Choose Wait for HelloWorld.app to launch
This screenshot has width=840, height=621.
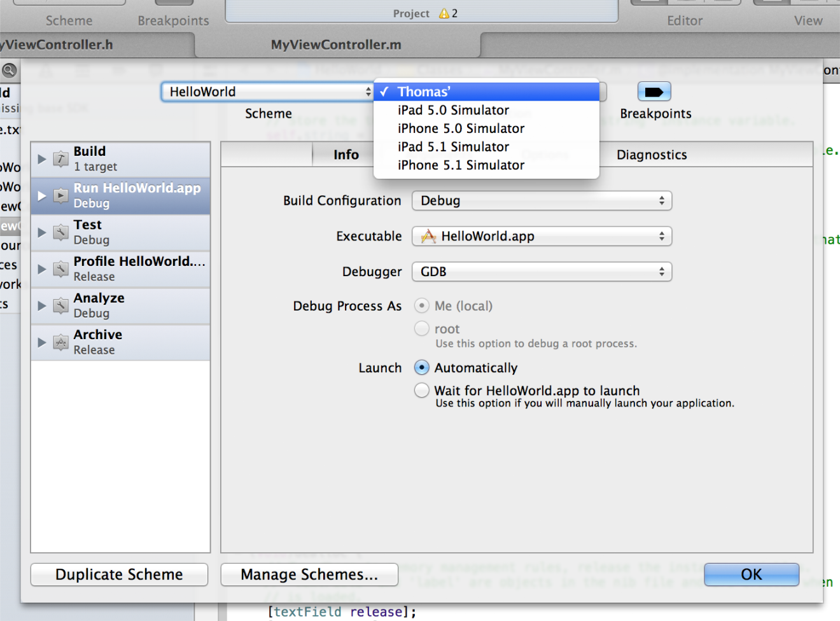click(x=421, y=391)
